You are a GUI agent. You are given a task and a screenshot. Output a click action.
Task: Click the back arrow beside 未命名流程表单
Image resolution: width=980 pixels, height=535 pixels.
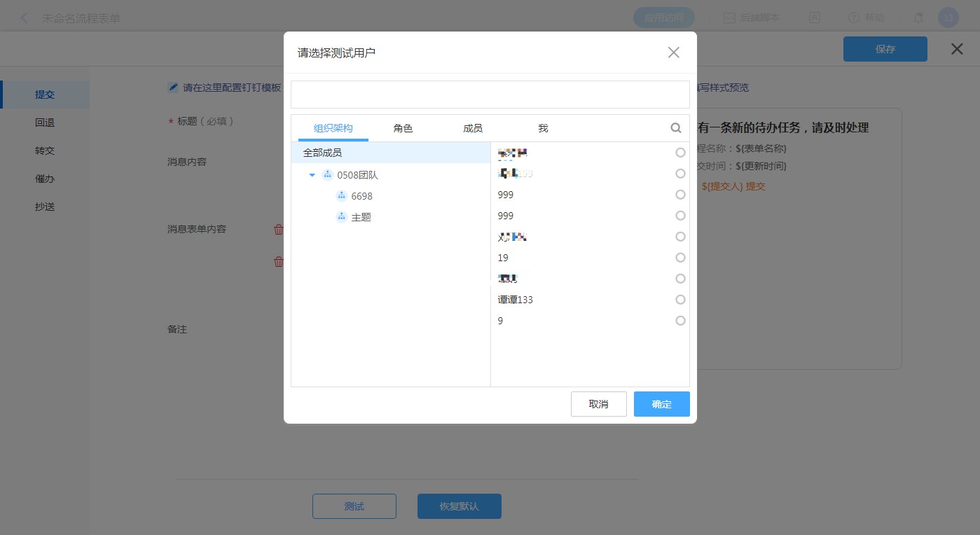tap(25, 18)
